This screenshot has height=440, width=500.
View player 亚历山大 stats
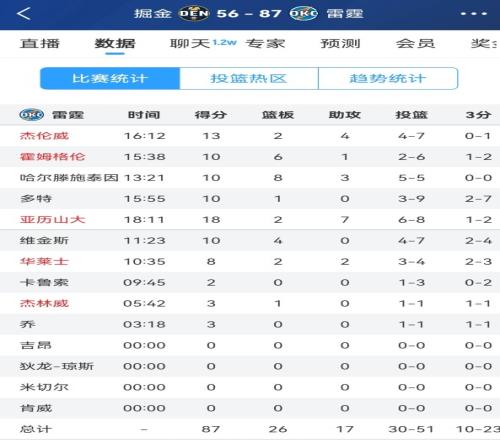(52, 220)
